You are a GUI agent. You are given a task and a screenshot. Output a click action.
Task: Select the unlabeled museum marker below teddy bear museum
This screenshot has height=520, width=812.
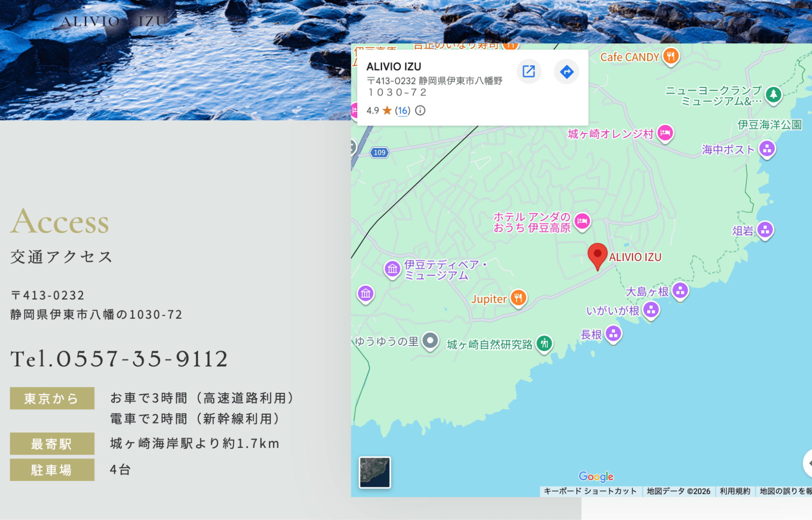tap(366, 294)
